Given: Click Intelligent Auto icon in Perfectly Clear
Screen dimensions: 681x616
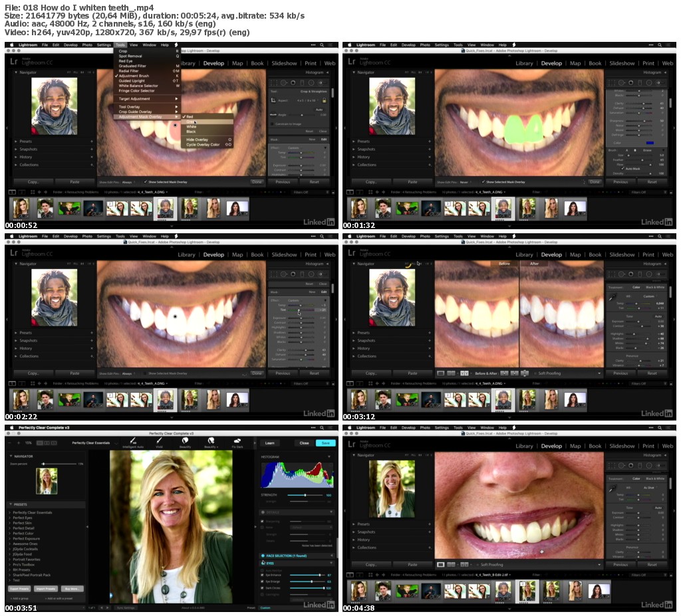Looking at the screenshot, I should pos(133,441).
